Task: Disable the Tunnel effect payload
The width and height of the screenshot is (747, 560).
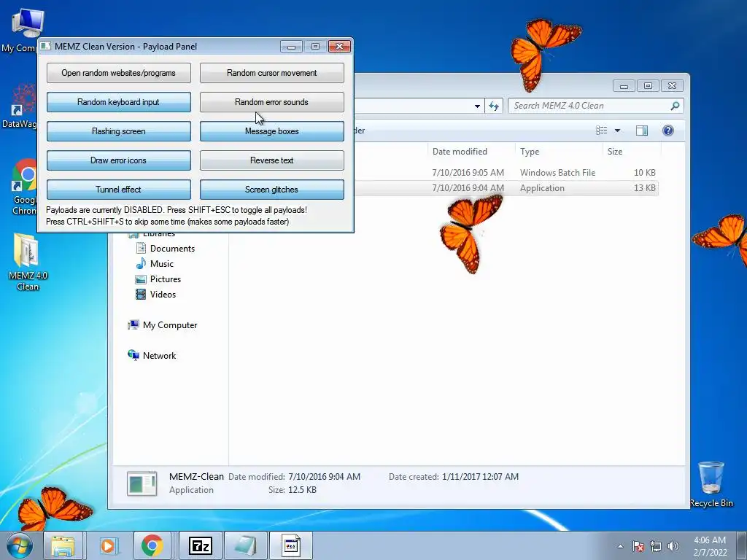Action: (x=119, y=189)
